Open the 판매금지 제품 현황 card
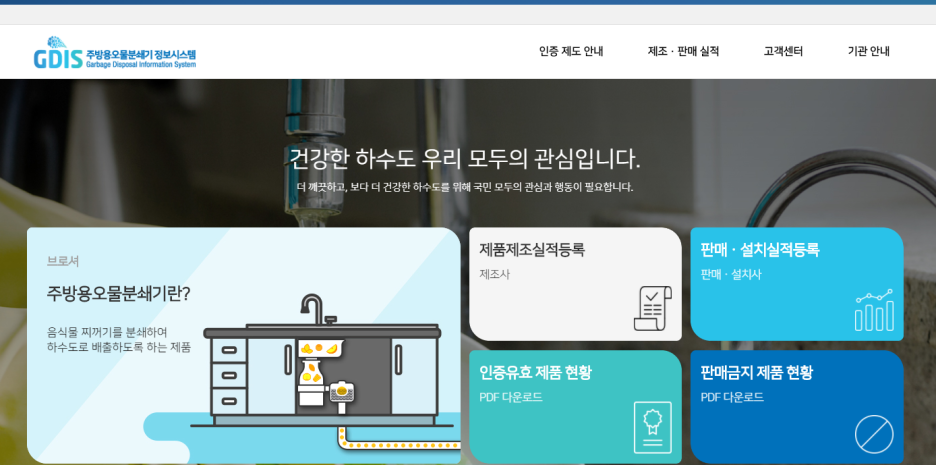This screenshot has width=936, height=465. [797, 407]
